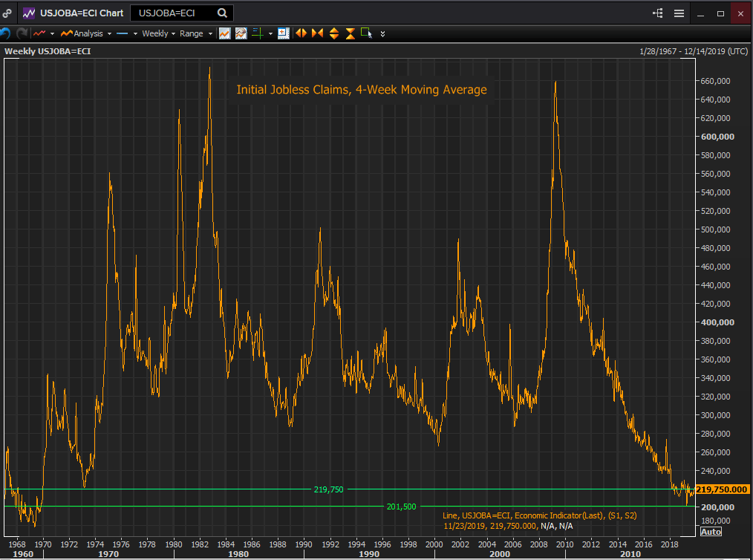Image resolution: width=753 pixels, height=560 pixels.
Task: Click the compress horizontally arrows icon
Action: coord(317,33)
